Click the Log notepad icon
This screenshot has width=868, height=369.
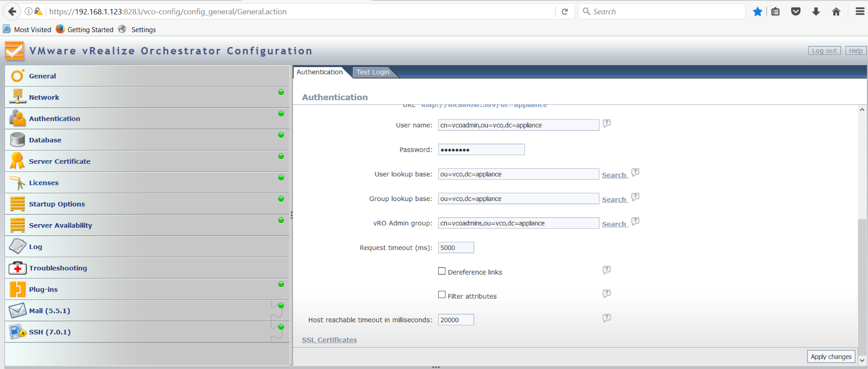coord(17,246)
